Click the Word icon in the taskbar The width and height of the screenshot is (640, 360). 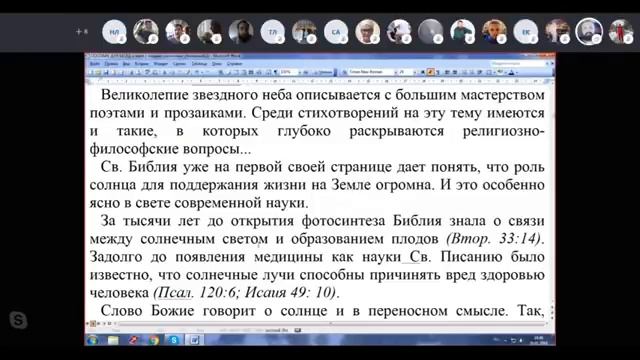click(194, 340)
